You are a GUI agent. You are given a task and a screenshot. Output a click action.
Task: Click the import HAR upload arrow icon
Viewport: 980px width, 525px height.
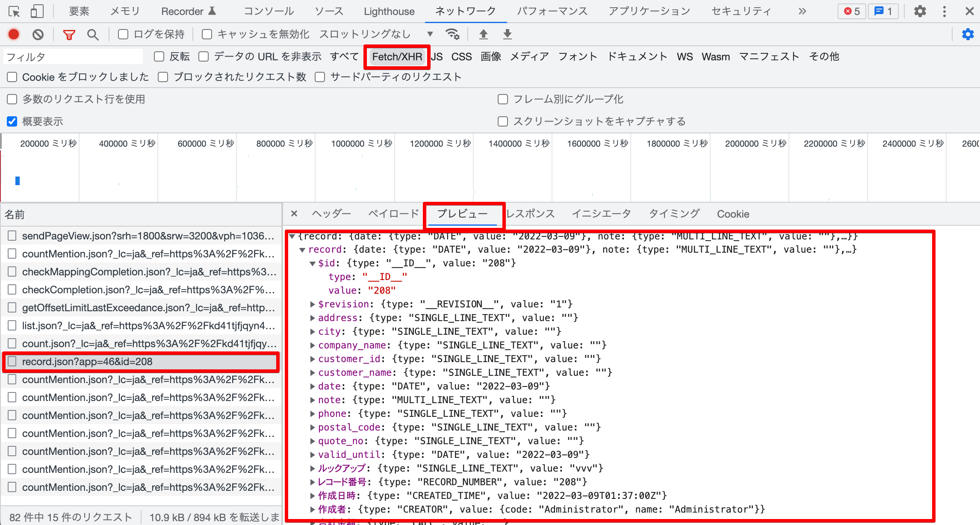tap(484, 34)
